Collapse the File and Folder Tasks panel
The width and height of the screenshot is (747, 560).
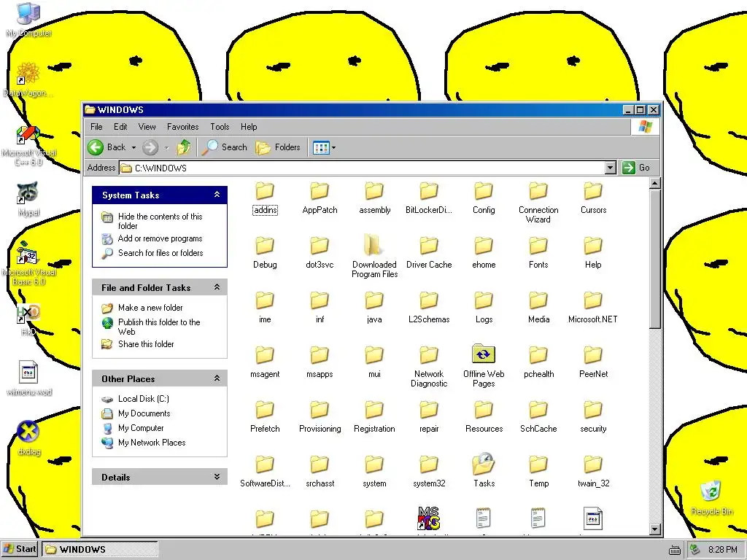tap(217, 287)
